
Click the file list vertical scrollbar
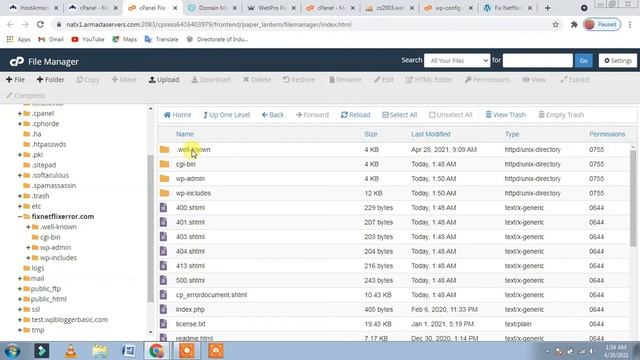click(x=633, y=198)
